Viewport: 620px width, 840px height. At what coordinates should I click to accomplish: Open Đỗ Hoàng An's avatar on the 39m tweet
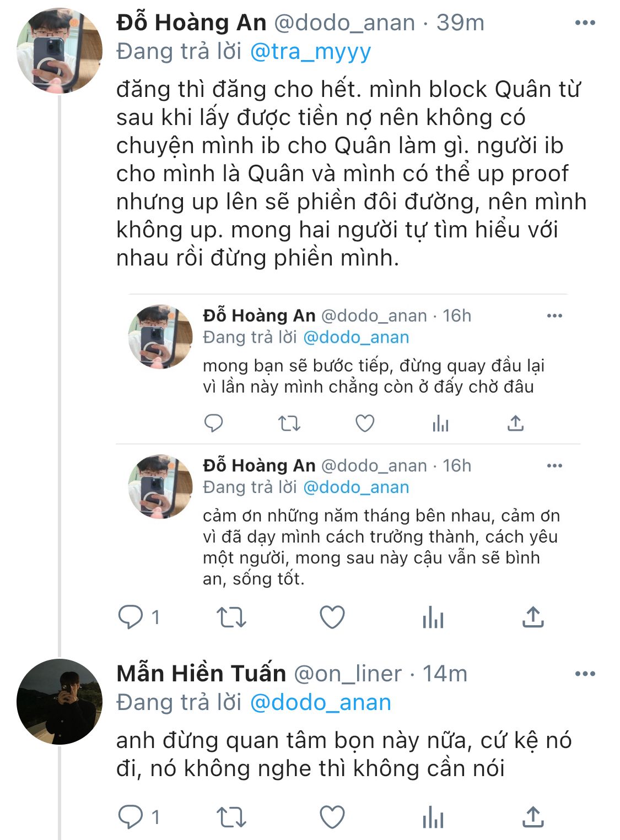point(60,51)
